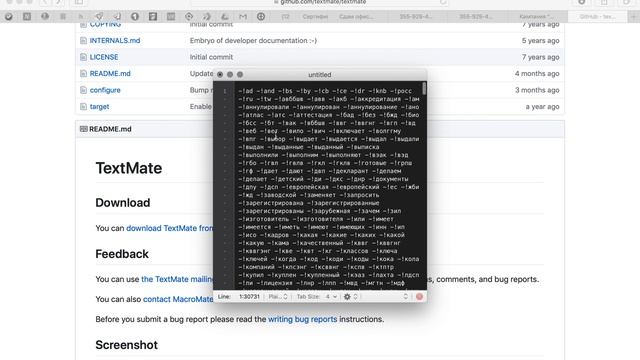Click the diamond-shaped pinned tab icon
The width and height of the screenshot is (640, 360).
click(189, 17)
